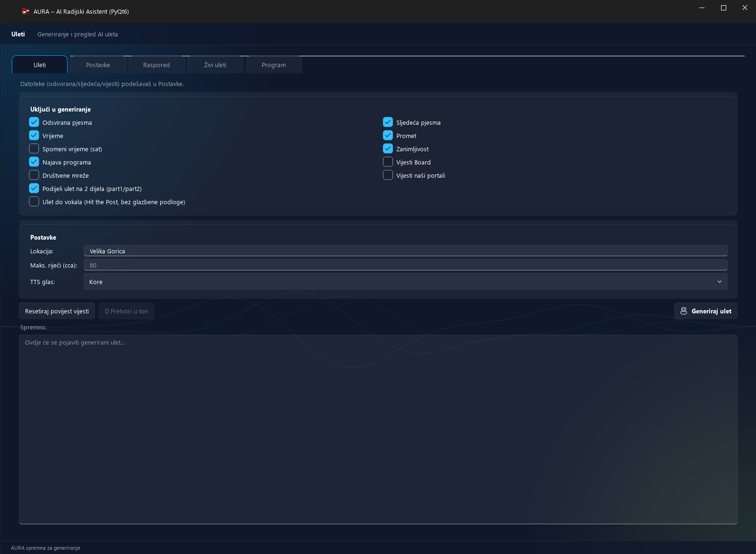The height and width of the screenshot is (554, 756).
Task: Check the Vijesti naši portali checkbox
Action: coord(388,175)
